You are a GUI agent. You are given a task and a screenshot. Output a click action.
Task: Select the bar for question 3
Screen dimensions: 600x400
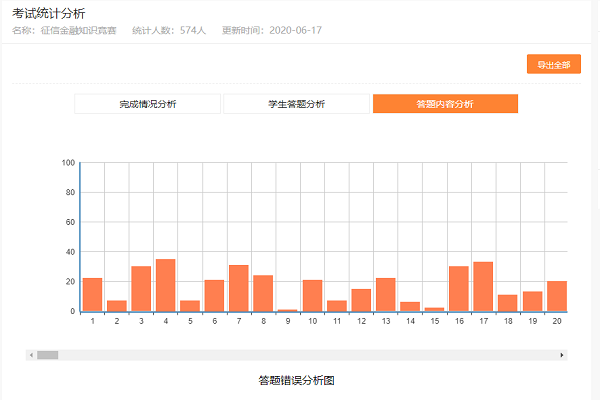coord(141,289)
